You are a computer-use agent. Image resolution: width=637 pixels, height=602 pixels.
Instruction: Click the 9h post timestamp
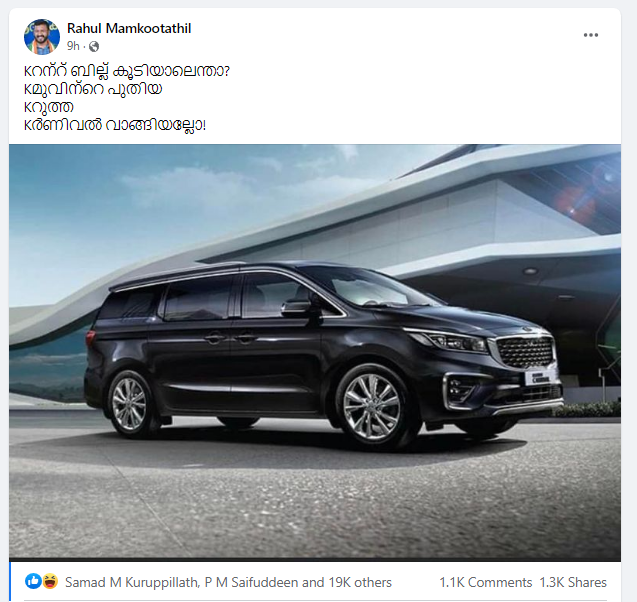coord(73,46)
